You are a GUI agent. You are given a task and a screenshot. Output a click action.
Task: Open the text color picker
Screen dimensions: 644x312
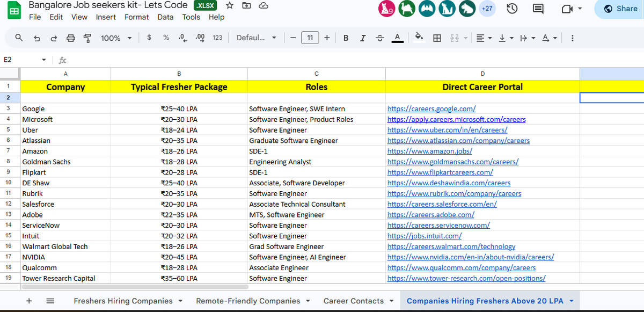pos(397,38)
